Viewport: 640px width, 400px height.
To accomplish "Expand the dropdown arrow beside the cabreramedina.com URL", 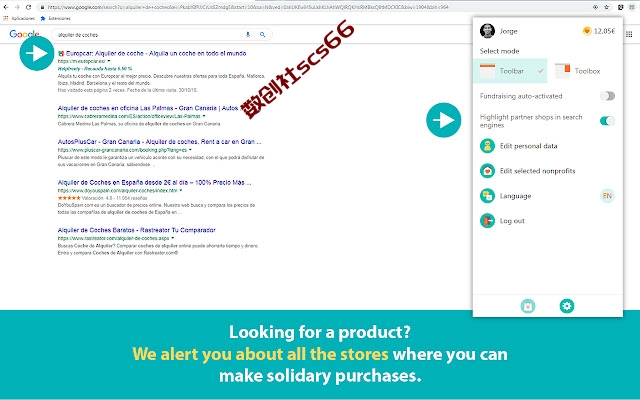I will pos(204,116).
